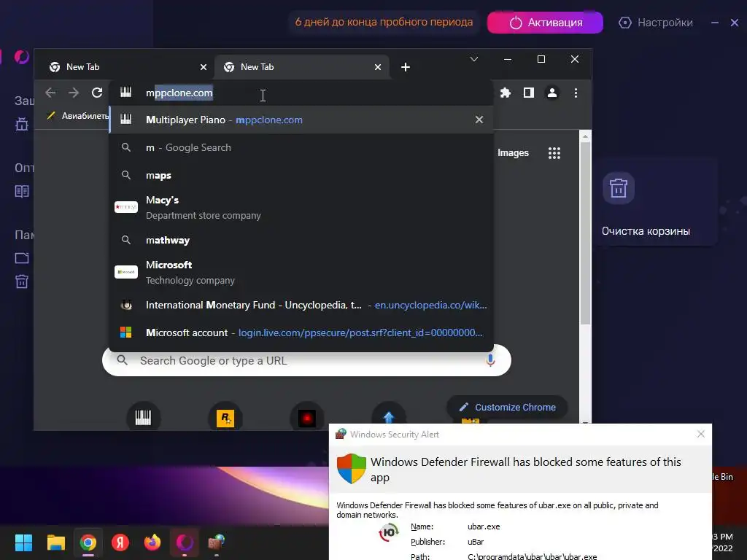747x560 pixels.
Task: Reload the page in Chrome
Action: (x=97, y=93)
